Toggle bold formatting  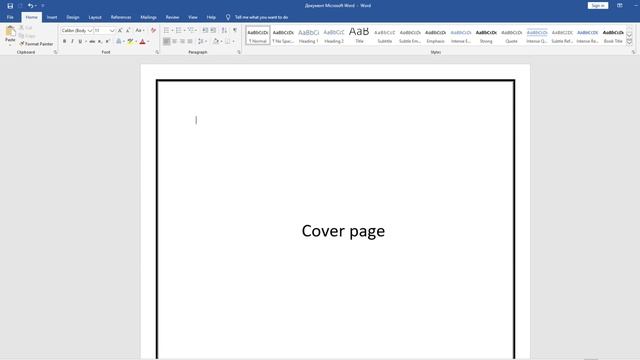[x=64, y=41]
